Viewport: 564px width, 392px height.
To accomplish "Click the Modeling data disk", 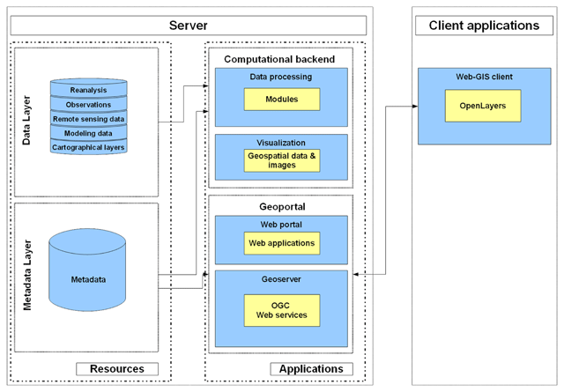I will click(x=88, y=132).
